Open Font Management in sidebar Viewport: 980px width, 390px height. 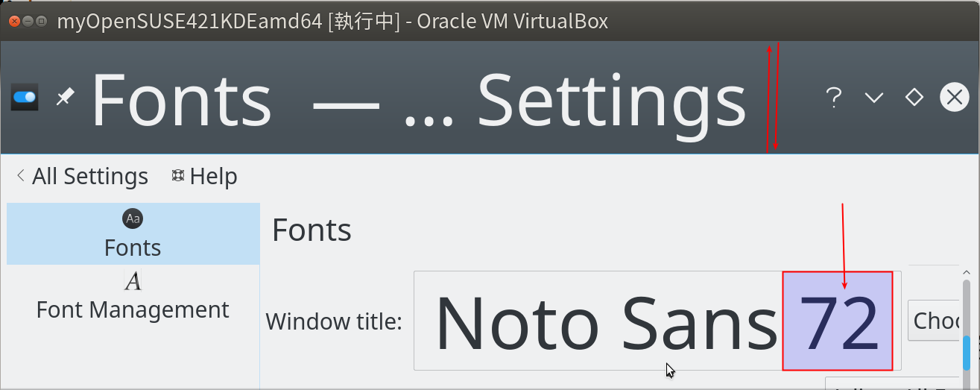pyautogui.click(x=133, y=295)
